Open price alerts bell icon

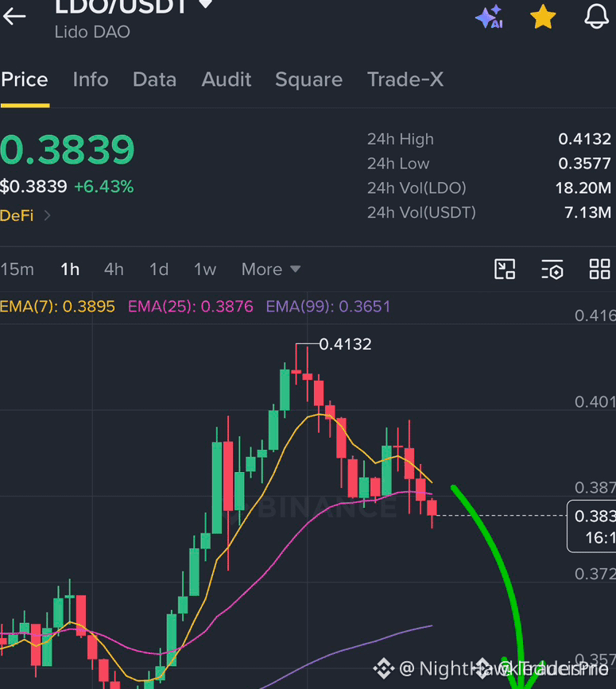tap(596, 17)
